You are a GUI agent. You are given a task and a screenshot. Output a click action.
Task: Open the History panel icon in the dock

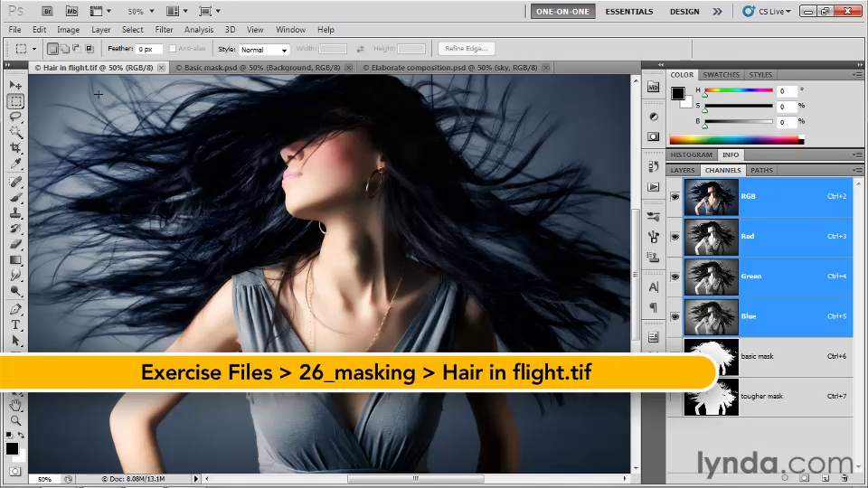point(653,166)
